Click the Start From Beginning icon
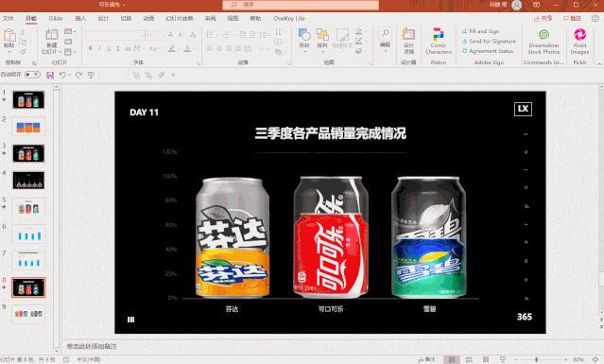 91,75
